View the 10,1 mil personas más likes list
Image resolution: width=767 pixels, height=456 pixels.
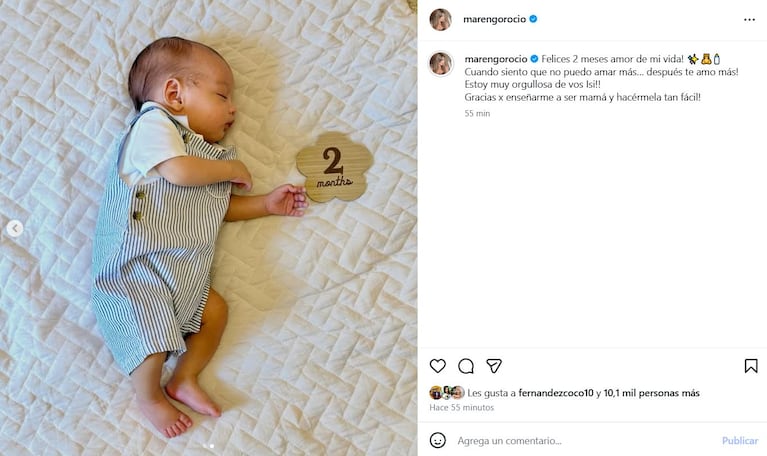coord(652,393)
